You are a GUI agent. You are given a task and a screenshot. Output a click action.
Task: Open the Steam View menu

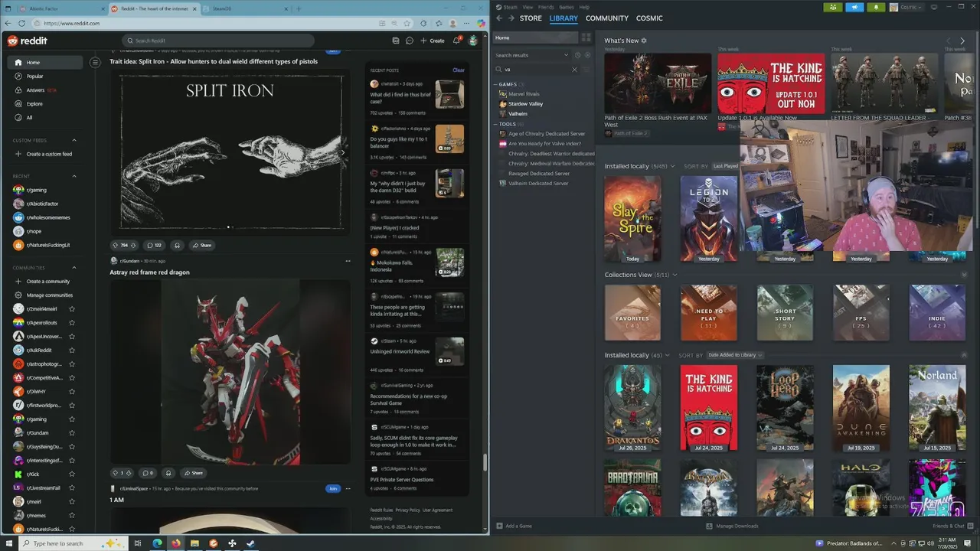click(x=528, y=7)
